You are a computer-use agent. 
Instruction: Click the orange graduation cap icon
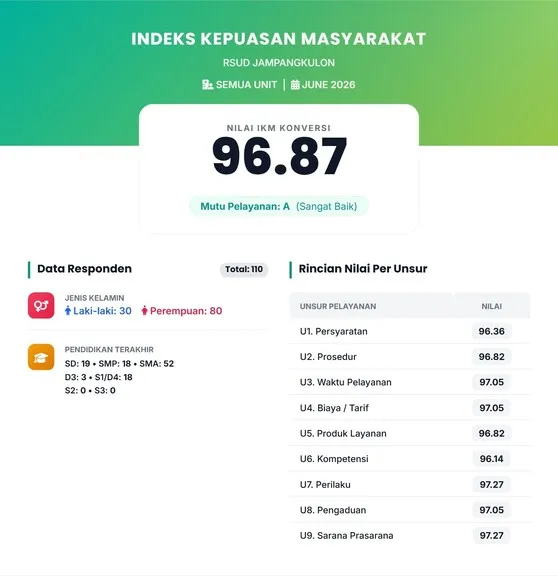point(41,357)
